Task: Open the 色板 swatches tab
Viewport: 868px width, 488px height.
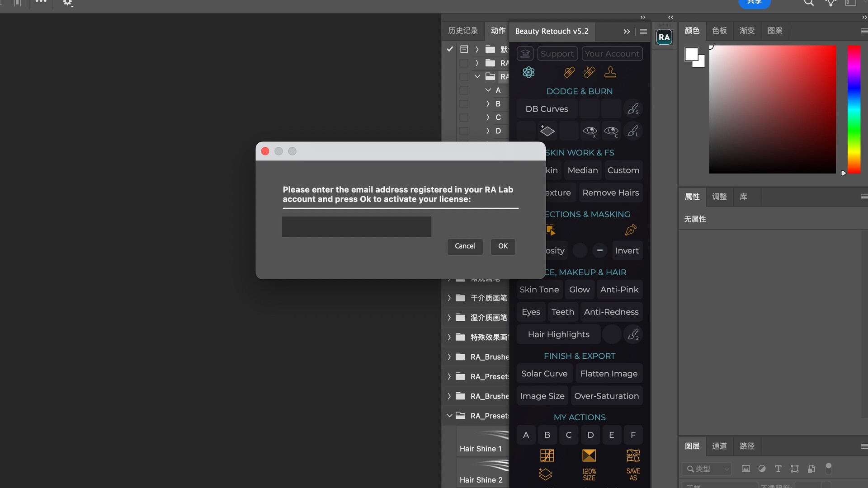Action: pyautogui.click(x=719, y=31)
